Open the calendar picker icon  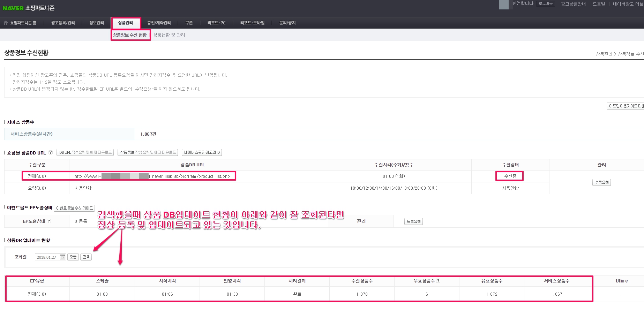coord(62,257)
